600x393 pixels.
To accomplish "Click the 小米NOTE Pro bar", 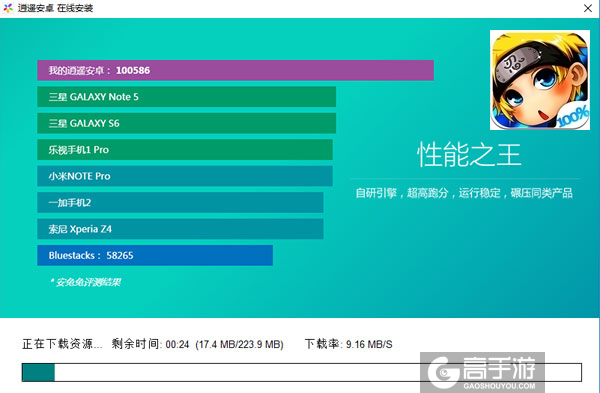I will tap(185, 176).
